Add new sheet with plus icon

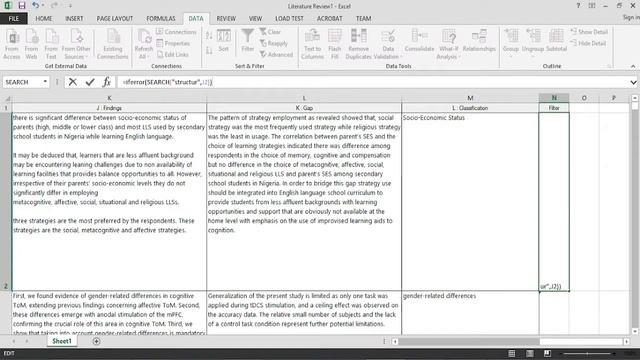point(96,341)
